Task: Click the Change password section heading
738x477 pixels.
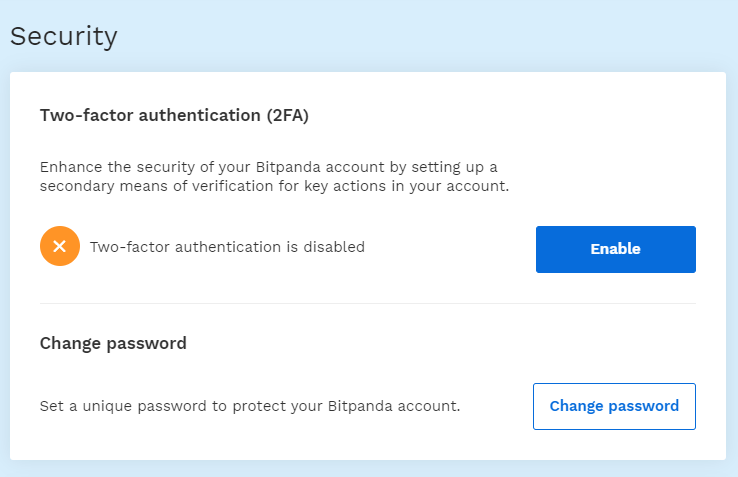Action: pyautogui.click(x=113, y=343)
